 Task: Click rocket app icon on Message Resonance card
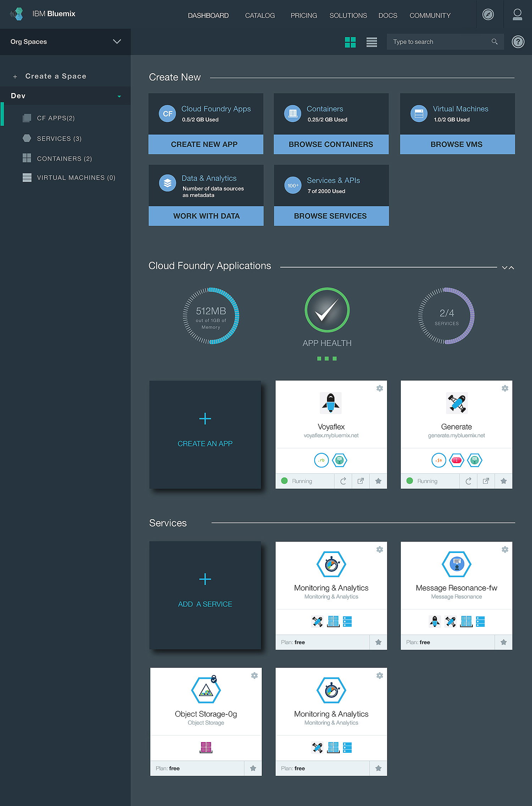(x=434, y=621)
